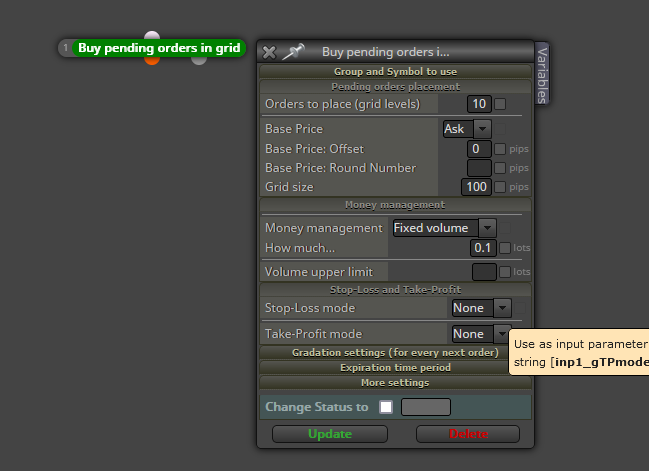
Task: Expand Group and Symbol to use section
Action: click(x=395, y=72)
